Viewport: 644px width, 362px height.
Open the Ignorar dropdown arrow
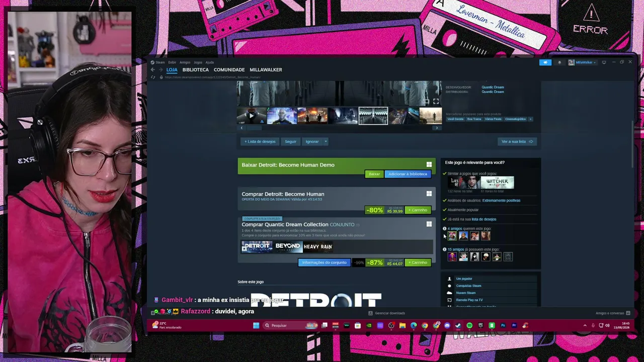(326, 141)
